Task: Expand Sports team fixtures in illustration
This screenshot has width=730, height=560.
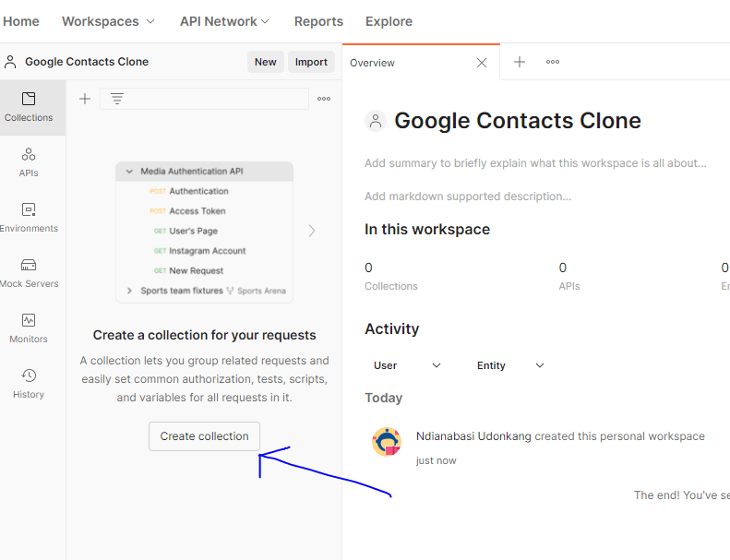Action: 129,291
